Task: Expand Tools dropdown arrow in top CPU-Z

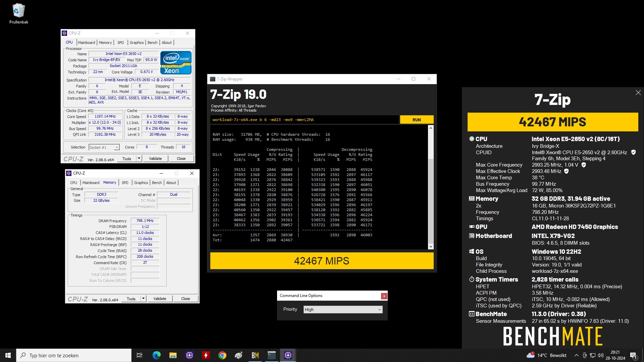Action: coord(139,159)
